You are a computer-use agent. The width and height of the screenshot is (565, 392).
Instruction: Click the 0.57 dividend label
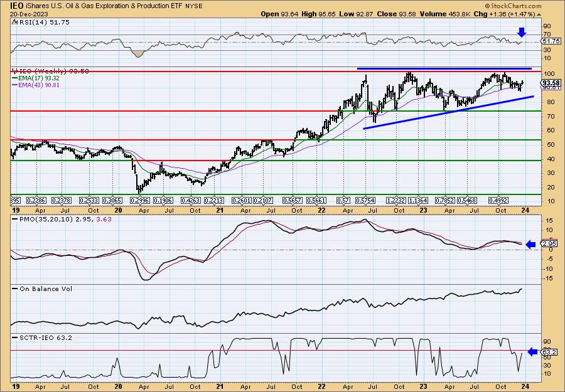(x=343, y=201)
